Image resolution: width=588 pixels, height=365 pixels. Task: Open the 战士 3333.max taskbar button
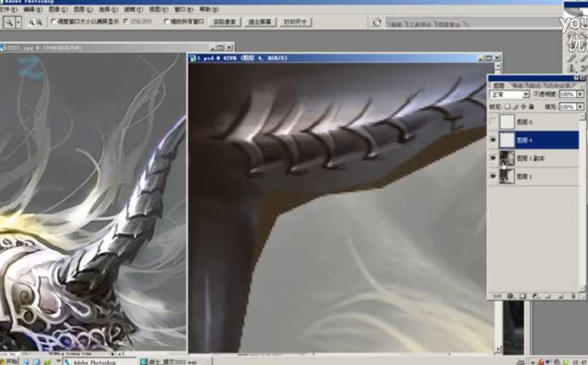pos(176,362)
